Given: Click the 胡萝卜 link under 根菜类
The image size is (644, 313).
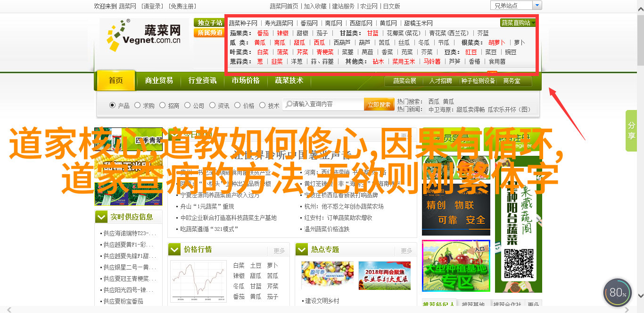Looking at the screenshot, I should [x=497, y=42].
